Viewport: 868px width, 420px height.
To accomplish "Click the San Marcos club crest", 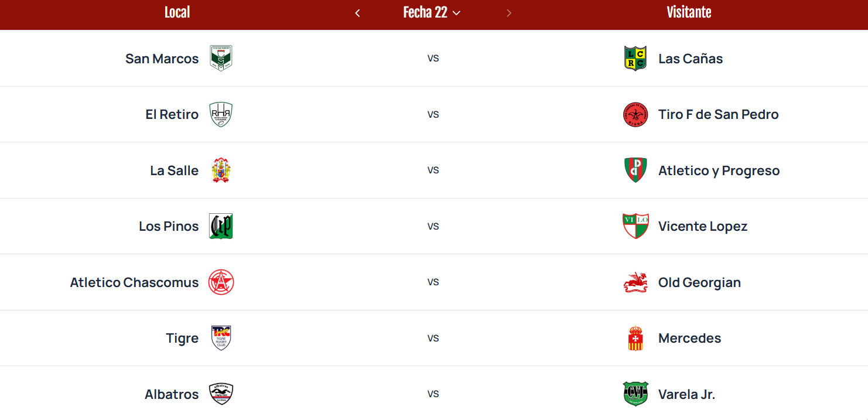I will point(221,59).
